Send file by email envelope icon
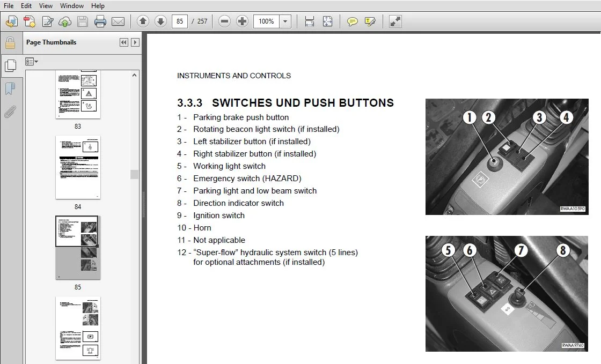601x364 pixels. [x=118, y=21]
